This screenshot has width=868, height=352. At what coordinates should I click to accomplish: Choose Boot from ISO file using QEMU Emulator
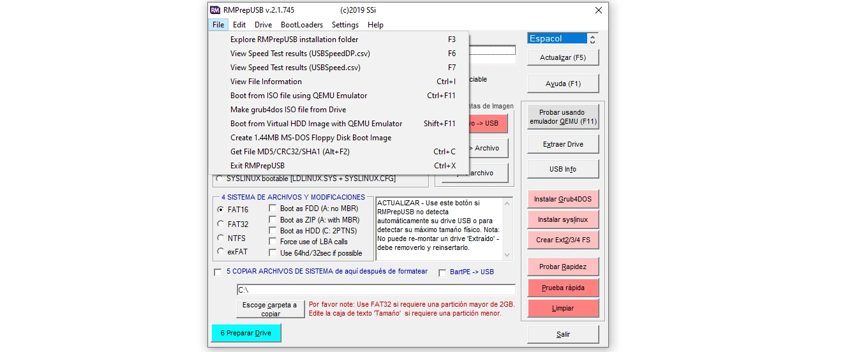[x=299, y=96]
